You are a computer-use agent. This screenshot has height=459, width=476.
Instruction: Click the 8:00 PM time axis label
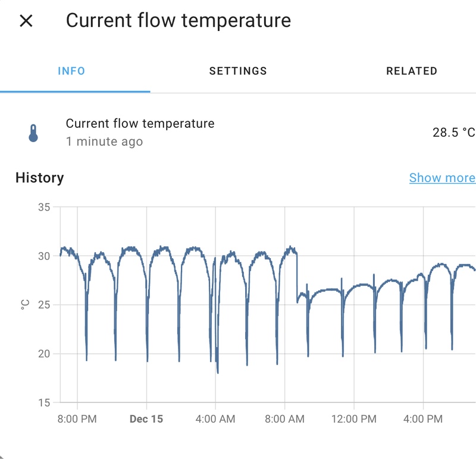tap(77, 419)
